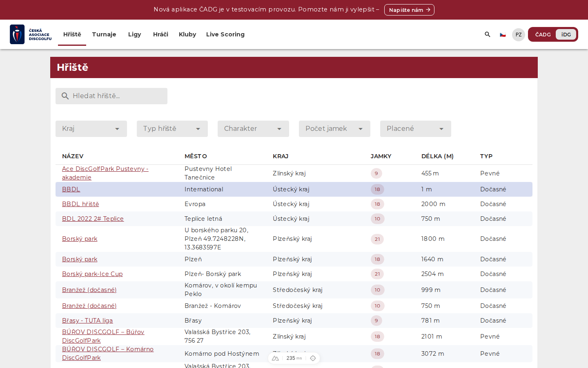Click the magnifier icon in search field
Image resolution: width=588 pixels, height=368 pixels.
point(65,96)
